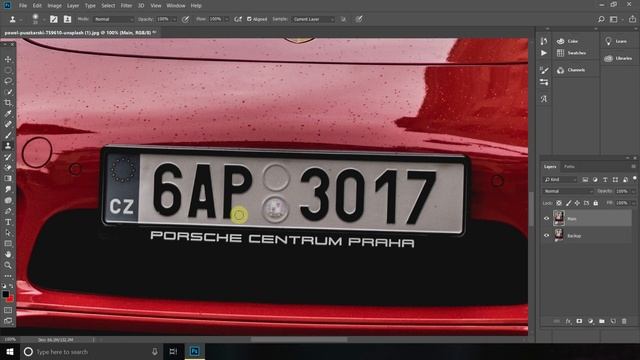Select the Clone Stamp tool in the toolbox

click(8, 146)
